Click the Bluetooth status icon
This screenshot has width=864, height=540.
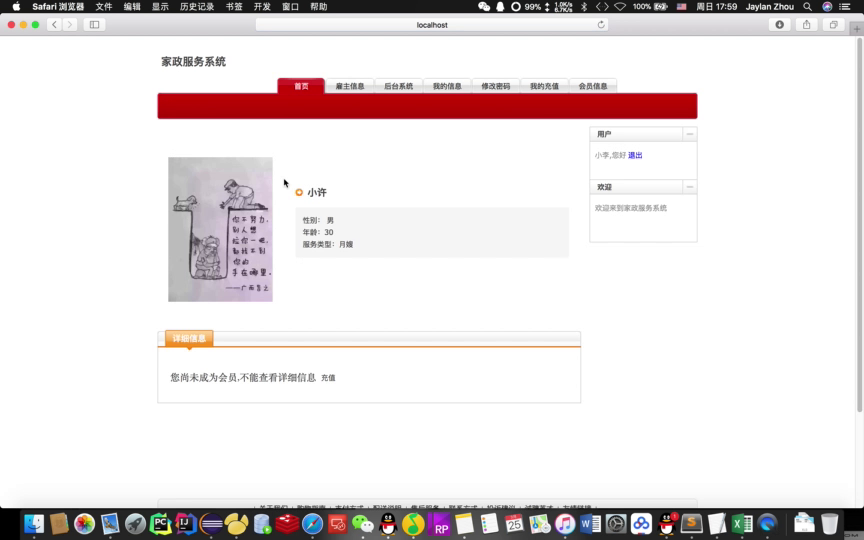click(x=584, y=7)
